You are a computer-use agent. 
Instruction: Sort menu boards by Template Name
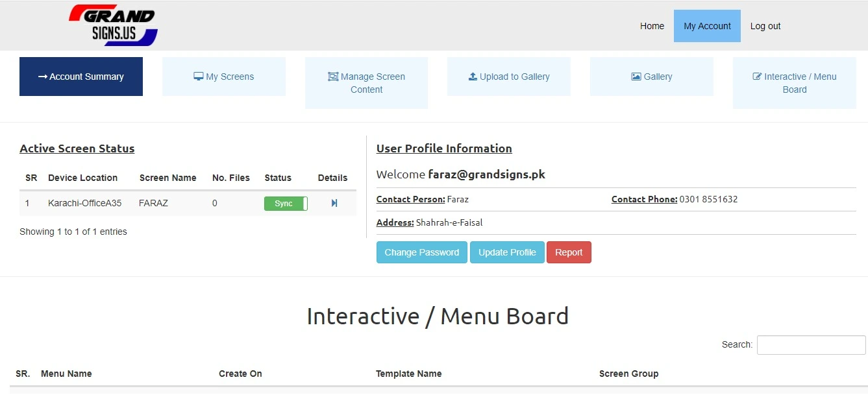coord(408,374)
